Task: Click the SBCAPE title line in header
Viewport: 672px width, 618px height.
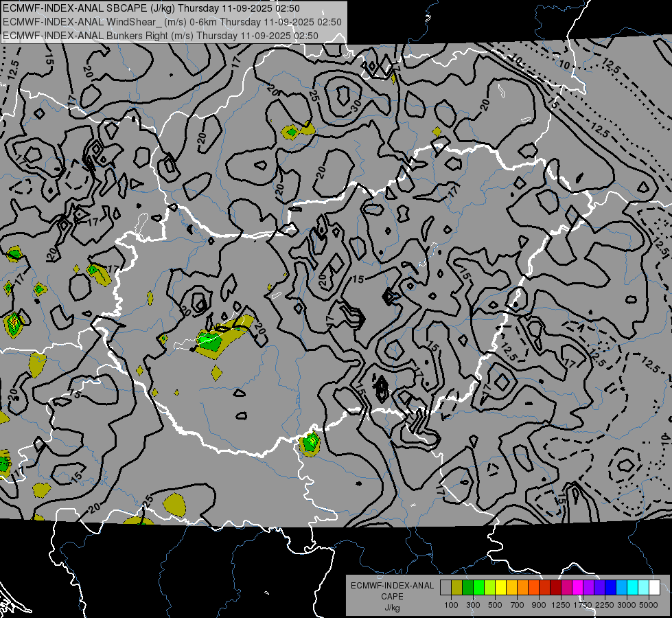Action: [x=151, y=8]
